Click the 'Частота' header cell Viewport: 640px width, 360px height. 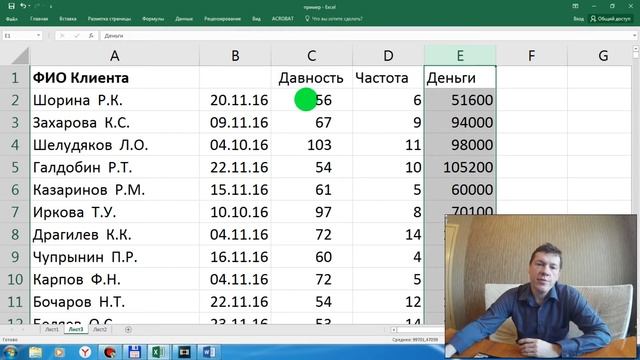[388, 78]
